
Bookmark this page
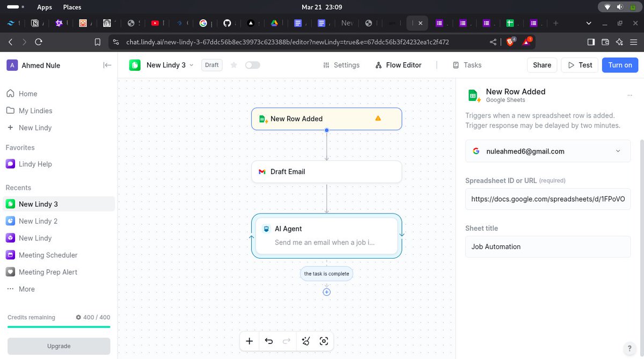[x=97, y=42]
